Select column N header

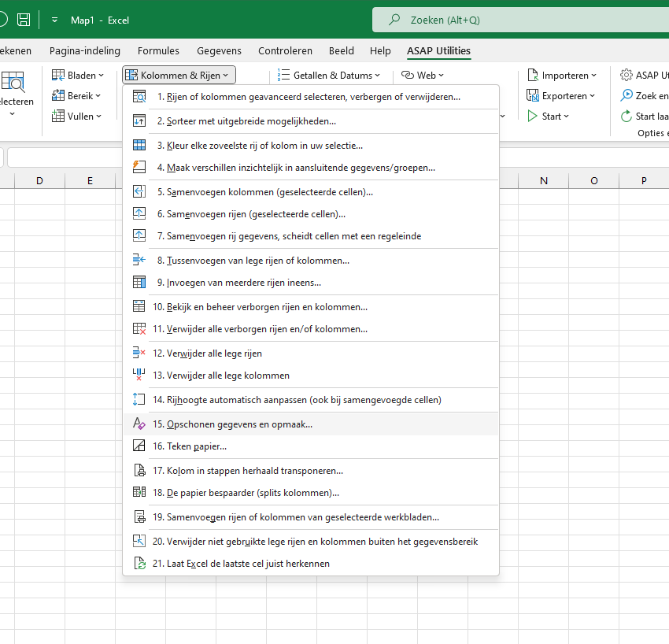click(543, 181)
